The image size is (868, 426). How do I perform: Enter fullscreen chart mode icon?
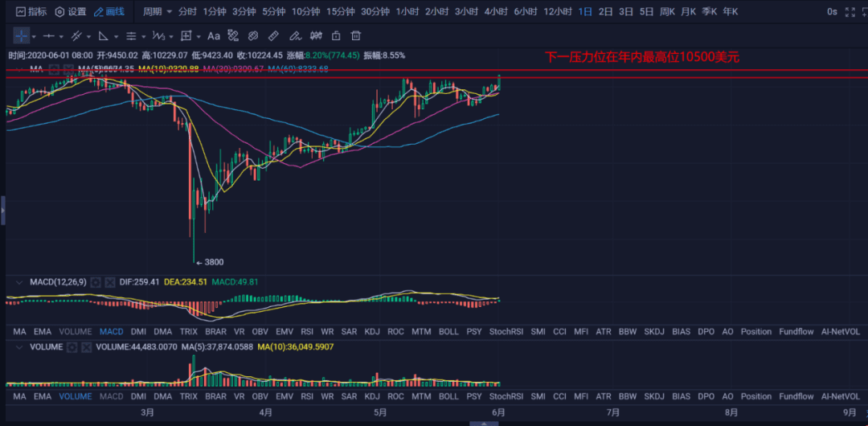[x=850, y=11]
